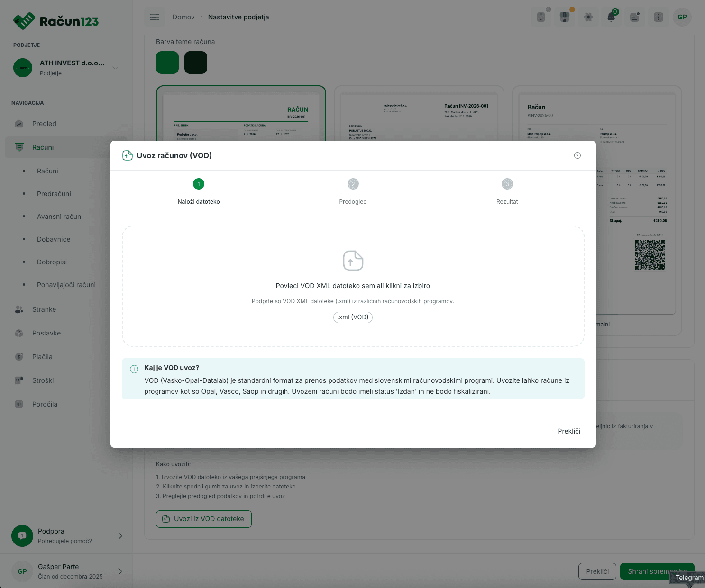Screen dimensions: 705x588
Task: Expand the Podpora support panel
Action: tap(120, 536)
